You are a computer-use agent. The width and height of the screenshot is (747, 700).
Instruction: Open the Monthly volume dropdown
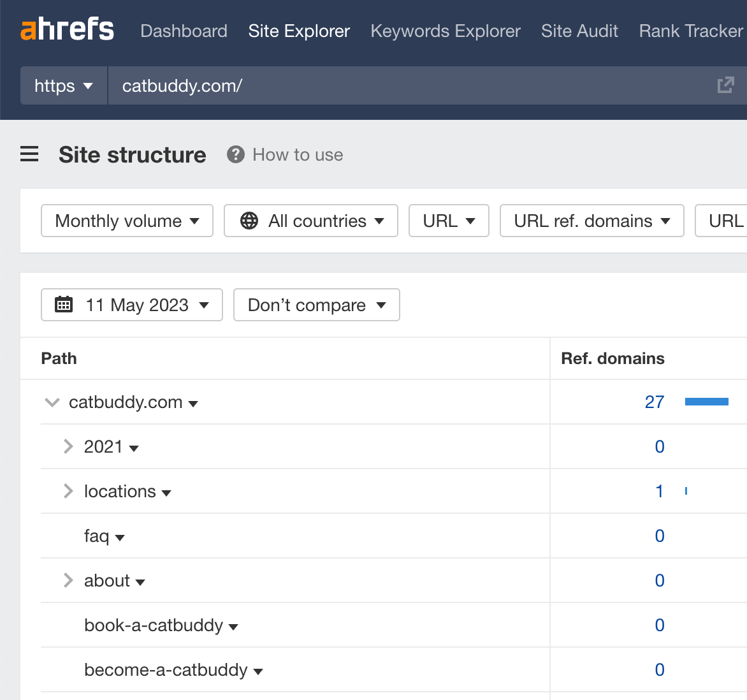pos(126,221)
